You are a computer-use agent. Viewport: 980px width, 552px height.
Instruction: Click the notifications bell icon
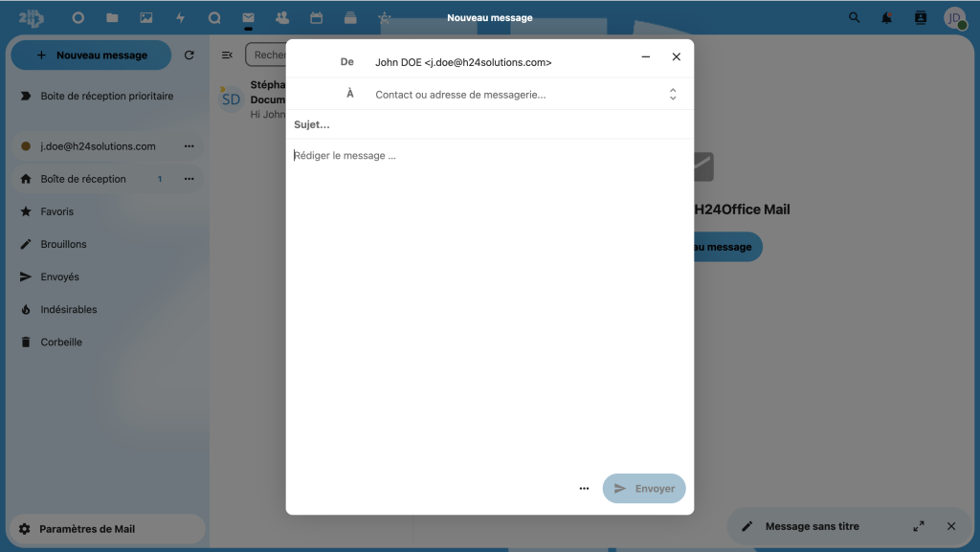pos(887,17)
